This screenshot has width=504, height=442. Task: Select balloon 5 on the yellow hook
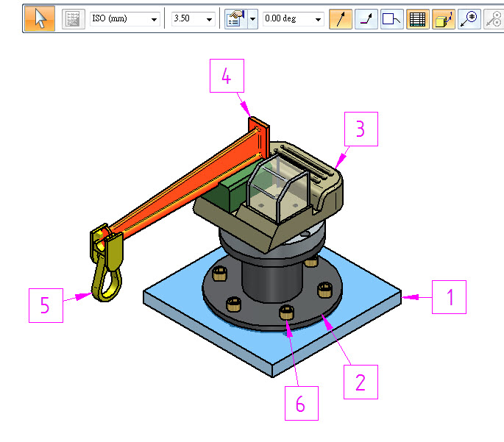coord(46,305)
